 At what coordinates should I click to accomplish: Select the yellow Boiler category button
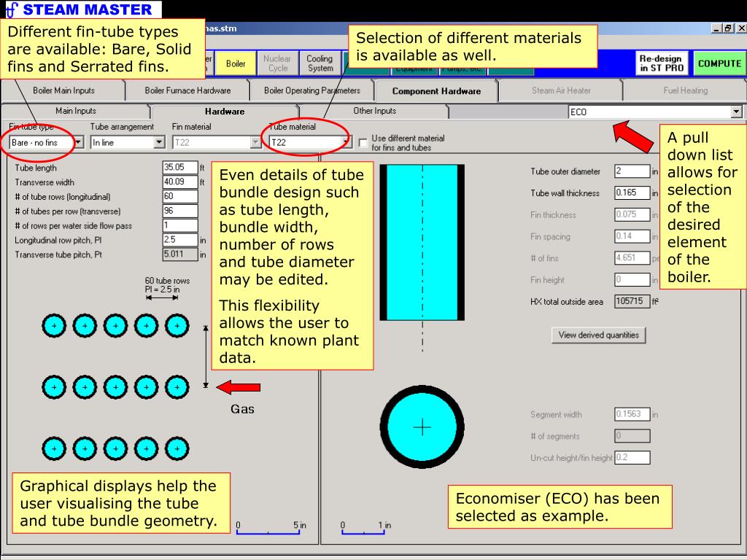click(236, 63)
